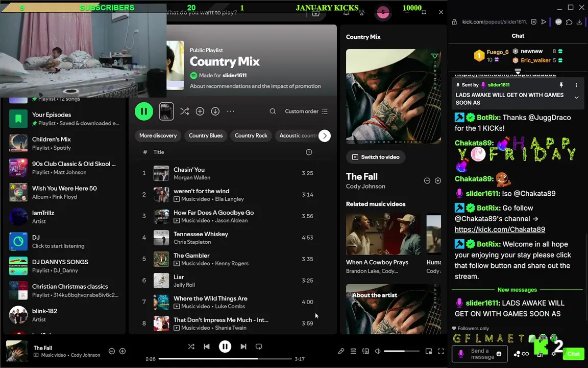Open Wish You Were Here 50 album
The image size is (588, 368).
coord(64,192)
